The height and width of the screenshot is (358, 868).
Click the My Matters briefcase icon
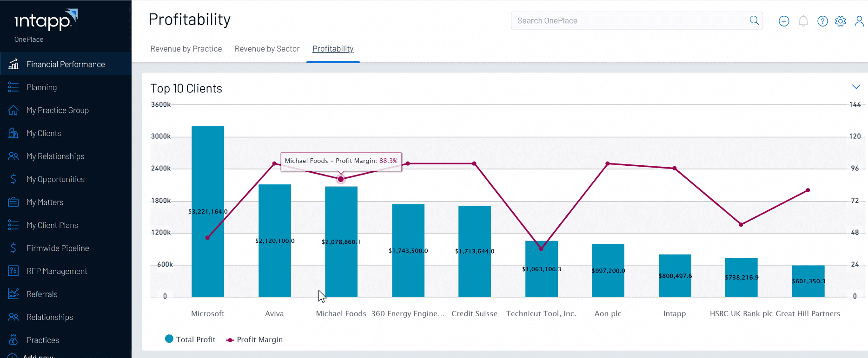click(x=13, y=202)
